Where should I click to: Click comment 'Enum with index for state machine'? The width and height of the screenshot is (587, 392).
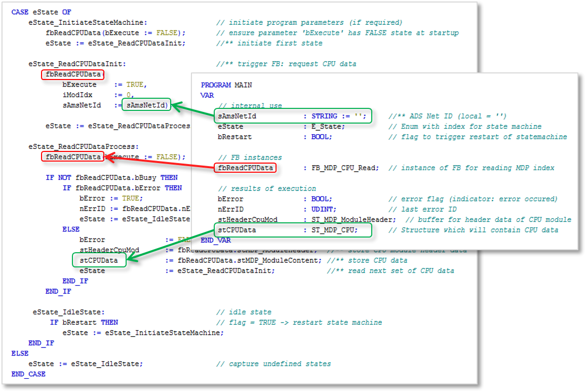465,127
